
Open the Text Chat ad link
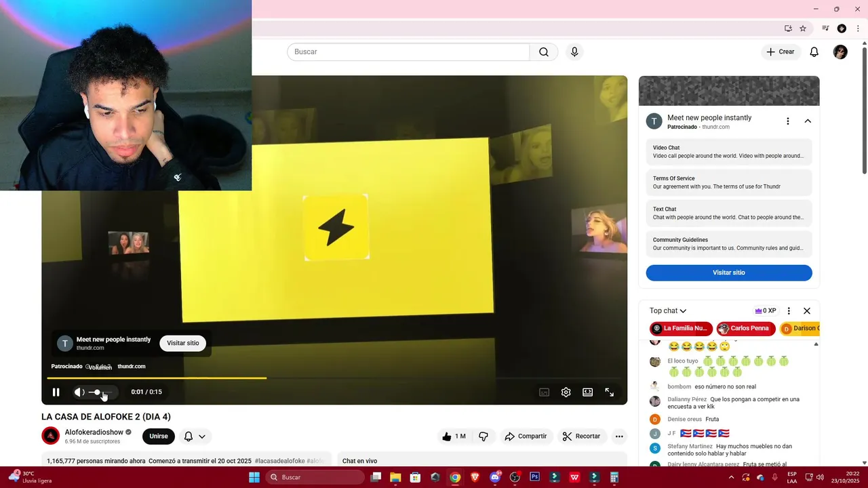(x=729, y=213)
